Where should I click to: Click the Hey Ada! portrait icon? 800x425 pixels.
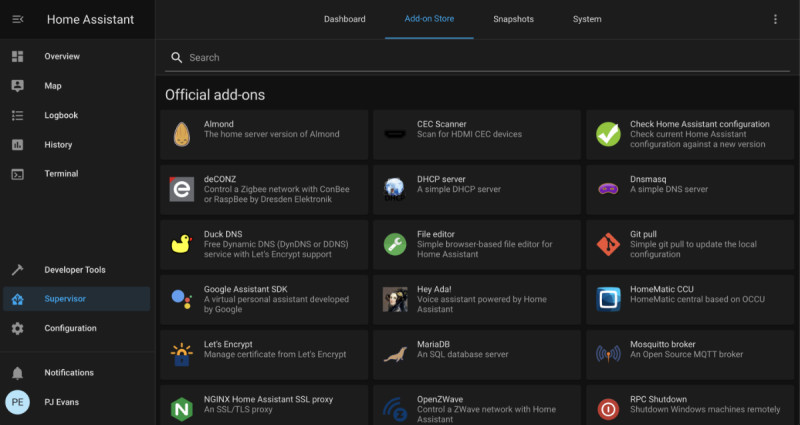pos(395,299)
